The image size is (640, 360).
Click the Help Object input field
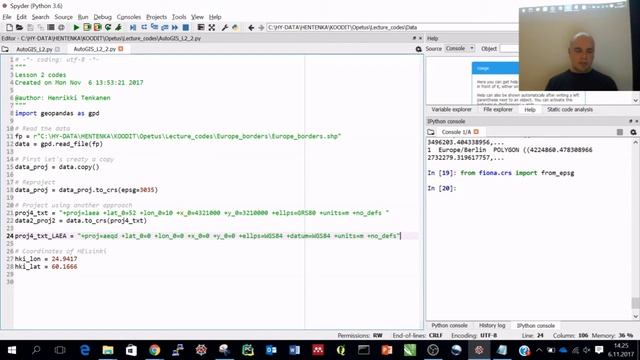(509, 49)
